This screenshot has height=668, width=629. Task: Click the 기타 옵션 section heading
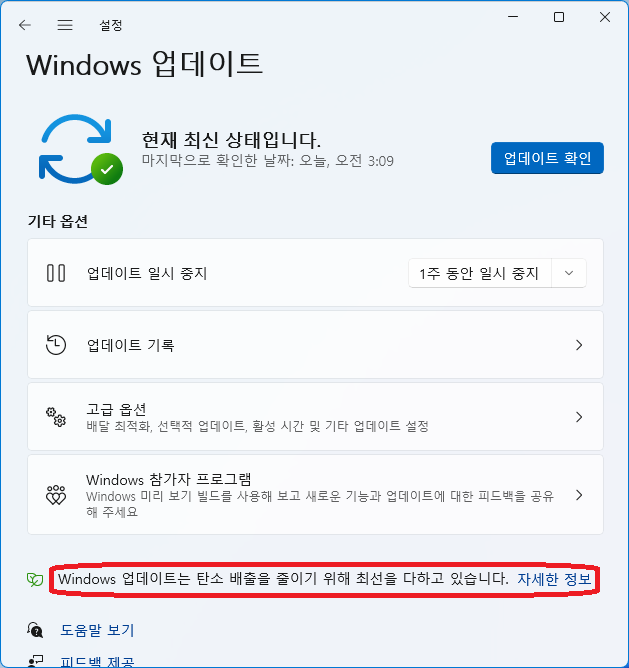[x=58, y=221]
